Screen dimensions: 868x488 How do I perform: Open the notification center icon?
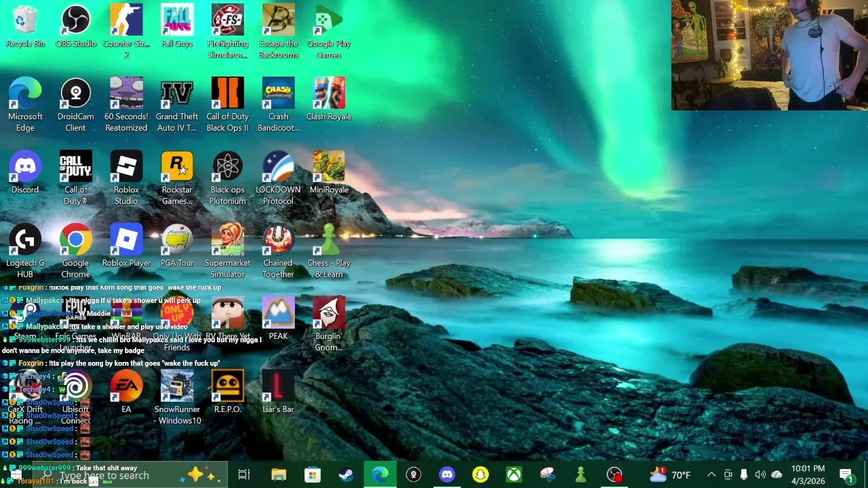tap(847, 475)
